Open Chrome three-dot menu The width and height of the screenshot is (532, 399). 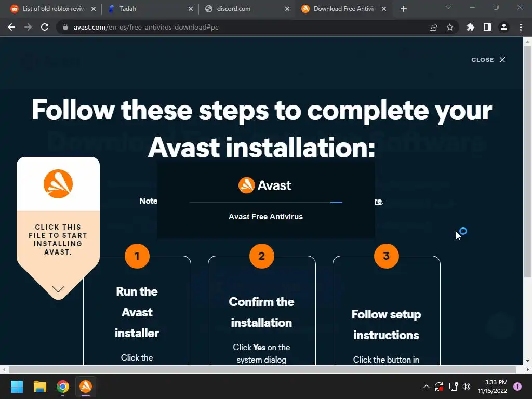tap(521, 27)
